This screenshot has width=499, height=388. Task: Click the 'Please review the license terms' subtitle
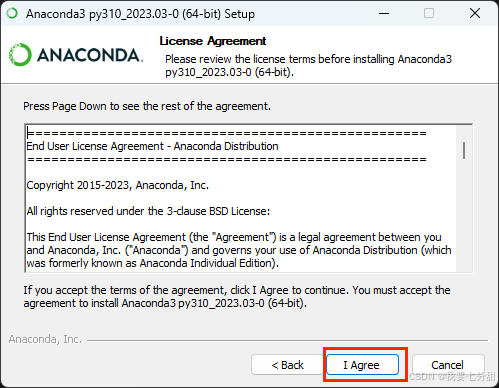point(308,65)
